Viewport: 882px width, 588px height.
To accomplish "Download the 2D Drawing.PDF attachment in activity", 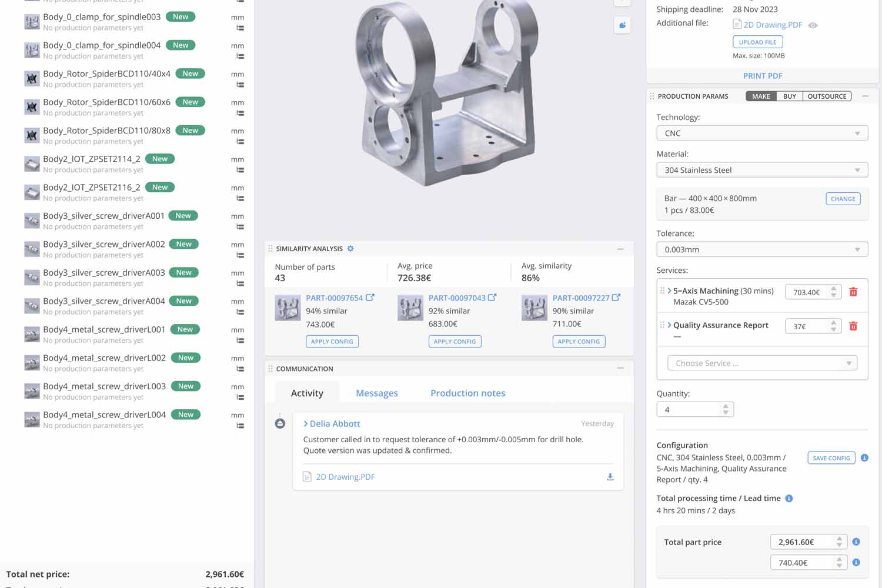I will tap(610, 477).
